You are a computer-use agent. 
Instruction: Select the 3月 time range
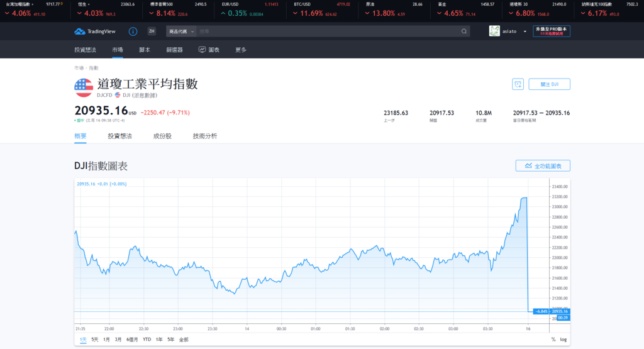tap(118, 340)
